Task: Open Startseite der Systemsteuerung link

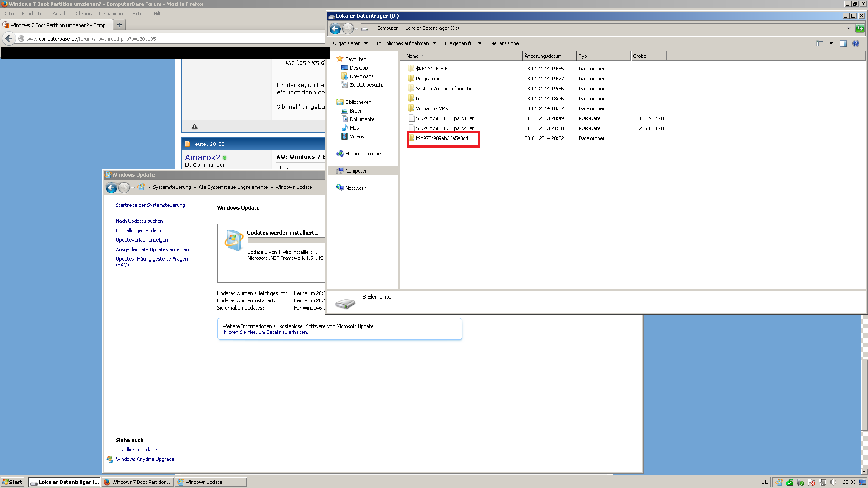Action: coord(150,205)
